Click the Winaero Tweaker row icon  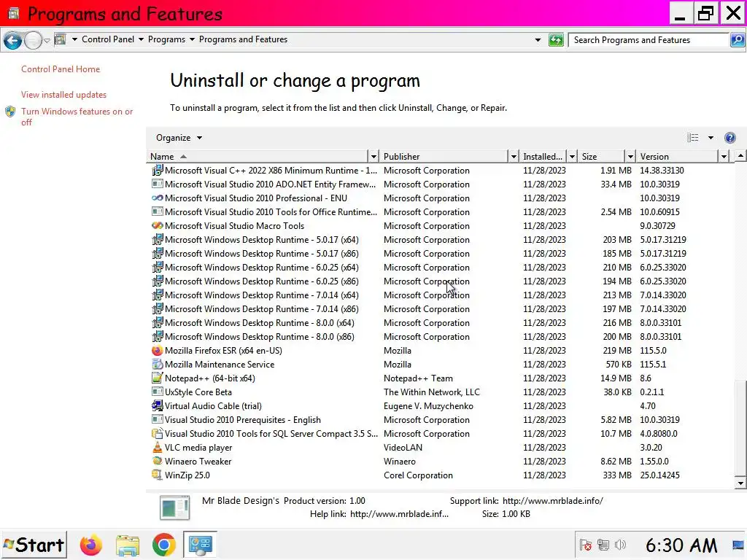coord(158,462)
